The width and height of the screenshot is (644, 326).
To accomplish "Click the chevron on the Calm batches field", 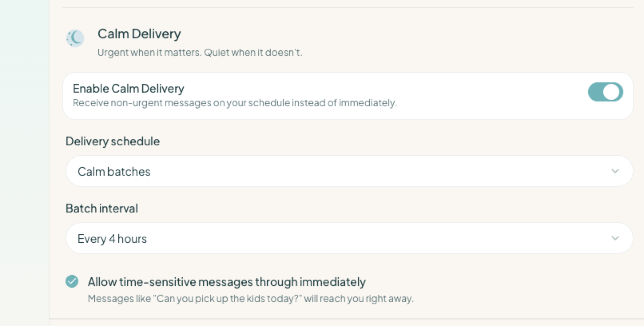I will point(615,171).
